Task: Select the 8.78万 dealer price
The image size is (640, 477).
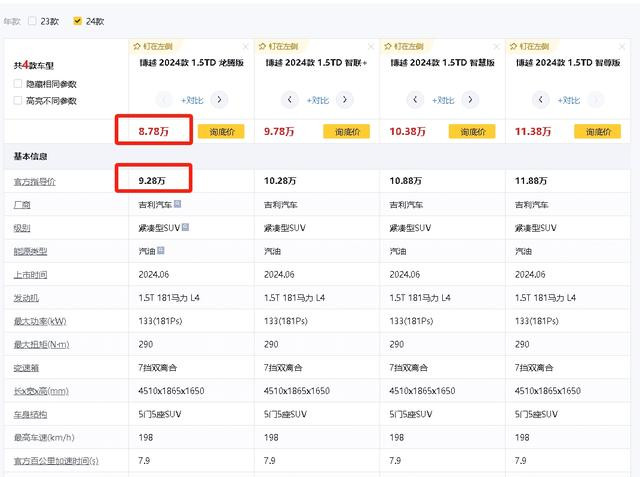Action: [x=153, y=131]
